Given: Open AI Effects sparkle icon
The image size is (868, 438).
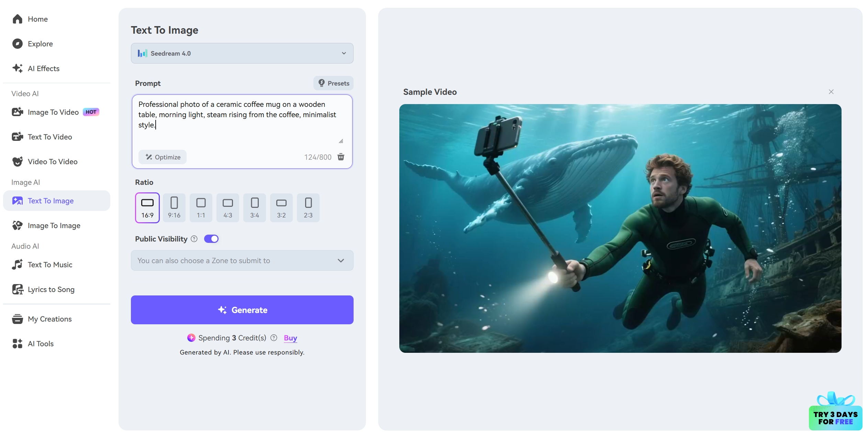Looking at the screenshot, I should pos(17,68).
